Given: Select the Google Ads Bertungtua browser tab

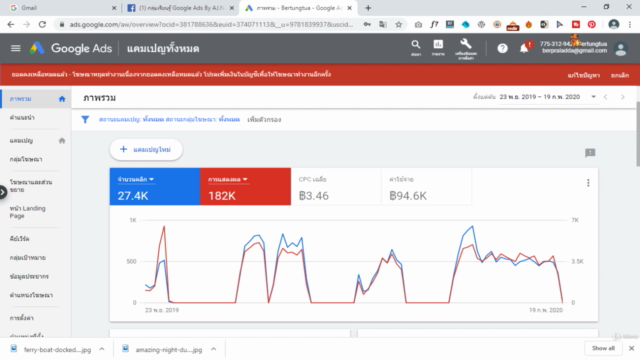Looking at the screenshot, I should (298, 8).
